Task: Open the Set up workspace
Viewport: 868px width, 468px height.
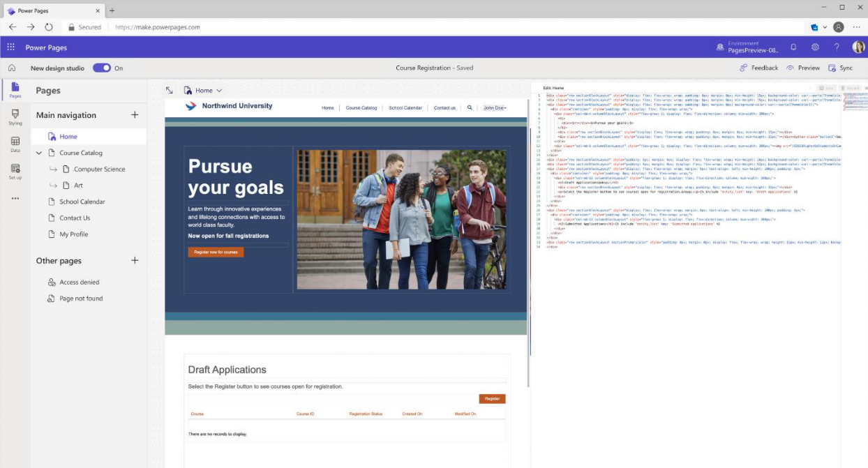Action: pyautogui.click(x=15, y=171)
